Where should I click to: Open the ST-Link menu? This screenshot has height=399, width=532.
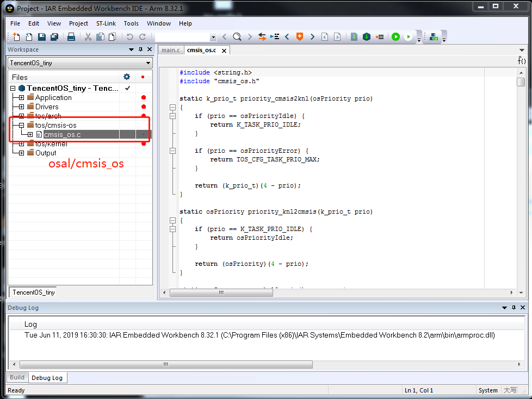click(106, 23)
